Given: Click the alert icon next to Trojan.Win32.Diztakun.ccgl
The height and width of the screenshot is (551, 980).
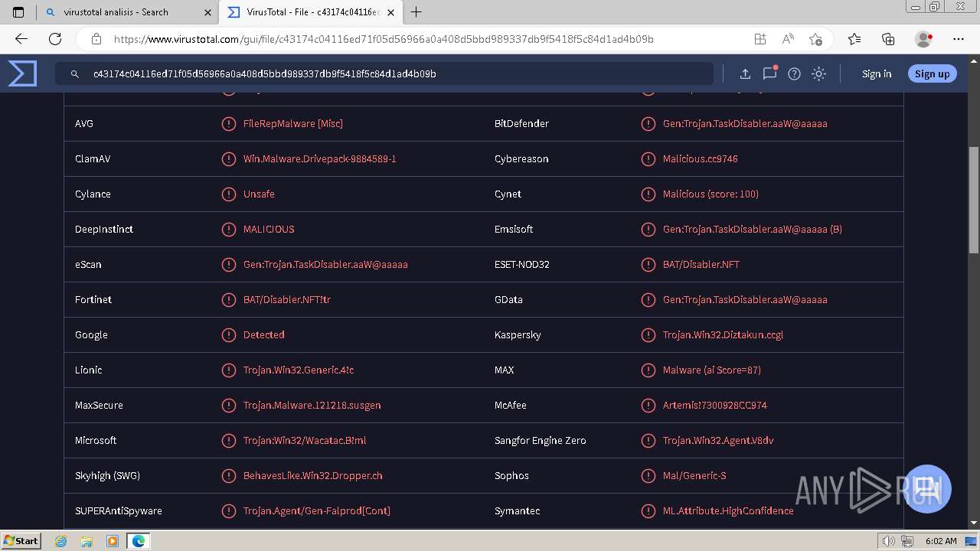Looking at the screenshot, I should (648, 335).
